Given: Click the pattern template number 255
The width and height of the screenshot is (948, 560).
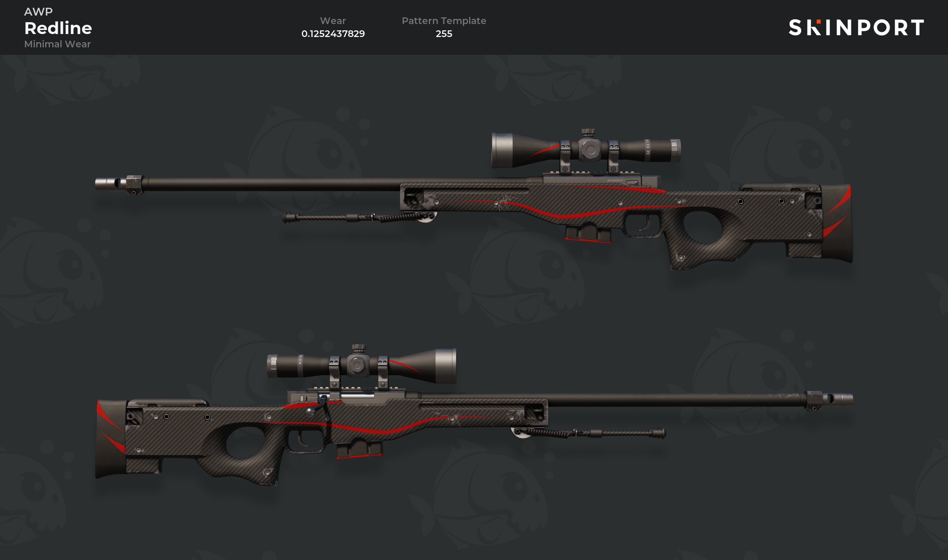Looking at the screenshot, I should pos(444,34).
